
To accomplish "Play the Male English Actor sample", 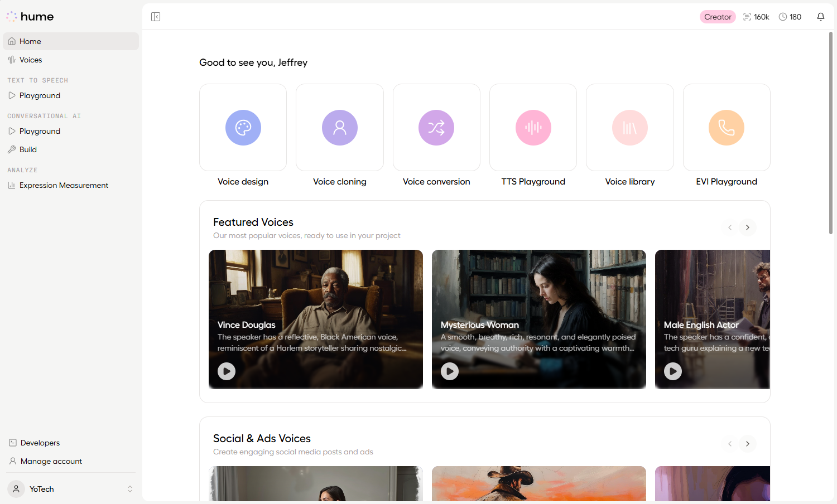I will point(673,371).
